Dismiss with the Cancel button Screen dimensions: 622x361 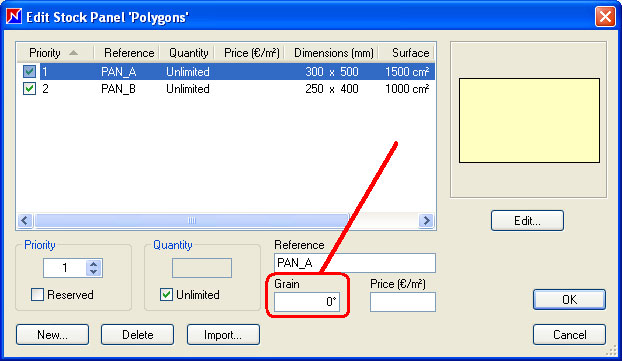point(569,335)
